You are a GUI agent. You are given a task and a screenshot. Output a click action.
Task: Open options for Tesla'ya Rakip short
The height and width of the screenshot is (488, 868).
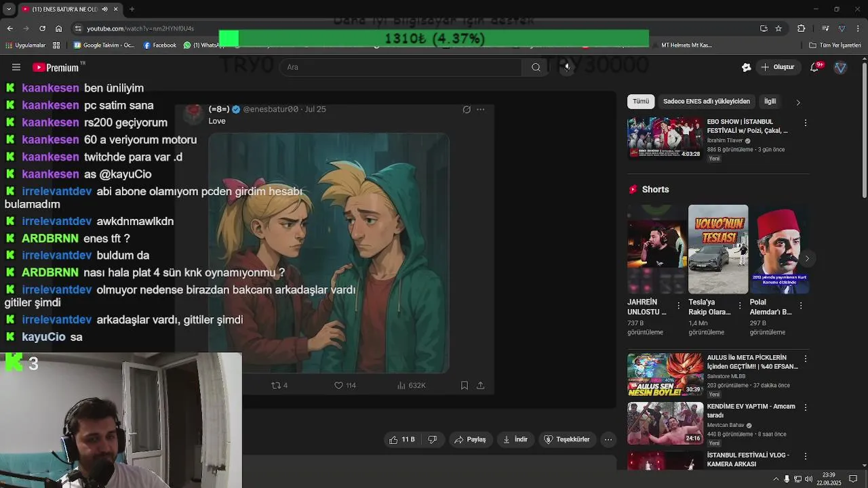coord(740,306)
